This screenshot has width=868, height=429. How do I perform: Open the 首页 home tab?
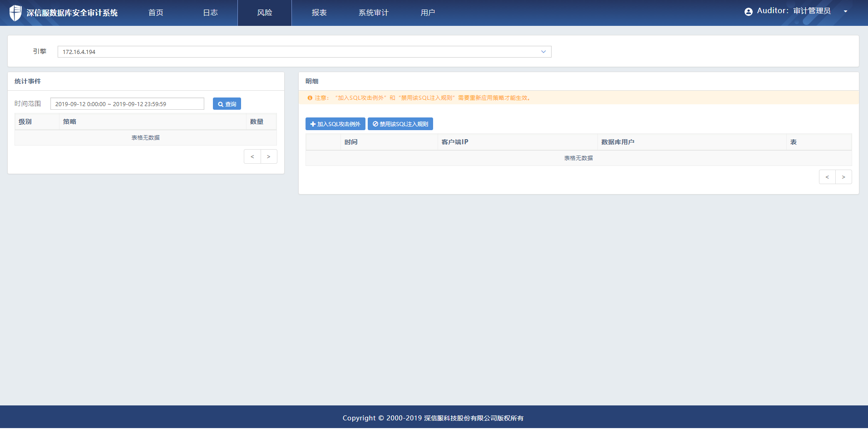tap(156, 13)
